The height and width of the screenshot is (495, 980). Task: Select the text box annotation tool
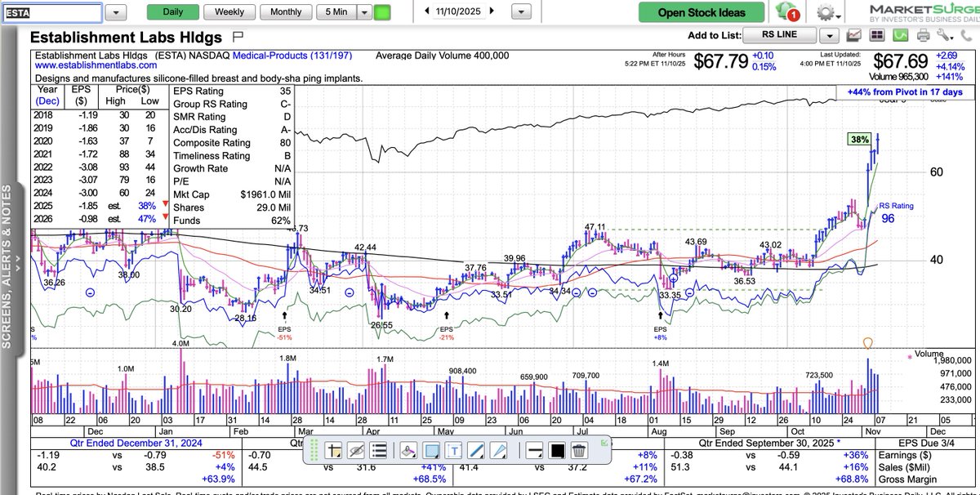(454, 450)
